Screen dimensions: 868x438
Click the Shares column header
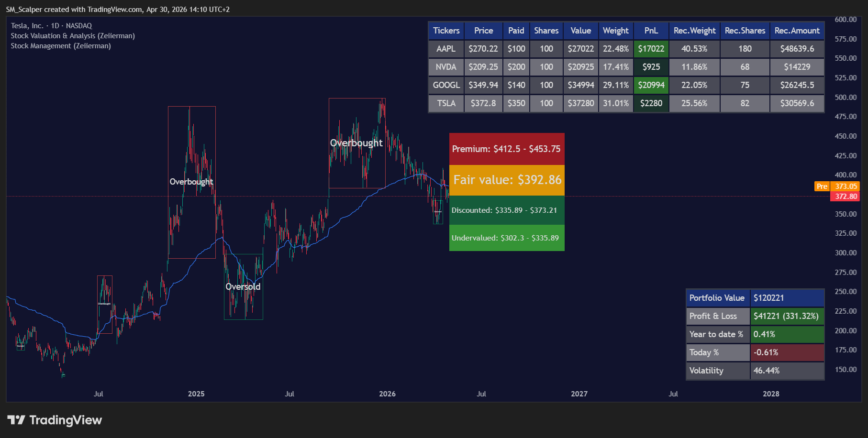(546, 31)
